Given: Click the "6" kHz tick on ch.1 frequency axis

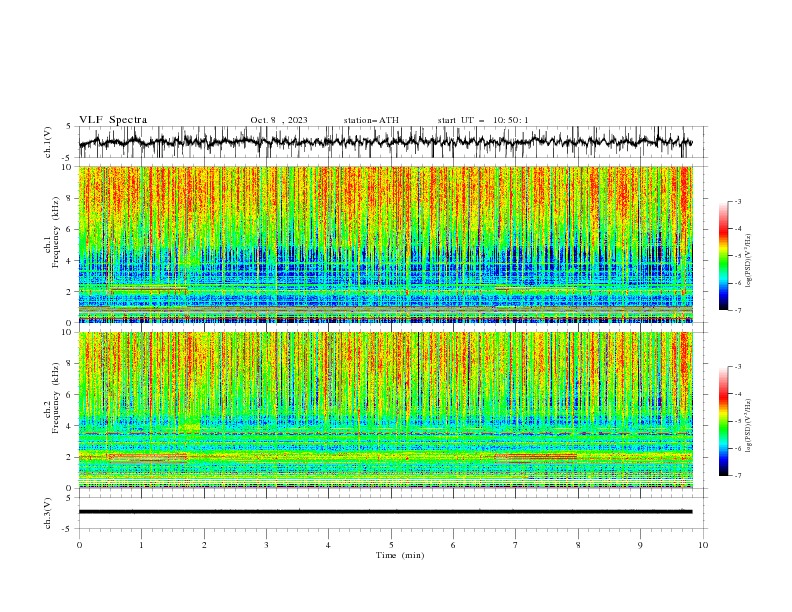Looking at the screenshot, I should click(70, 230).
